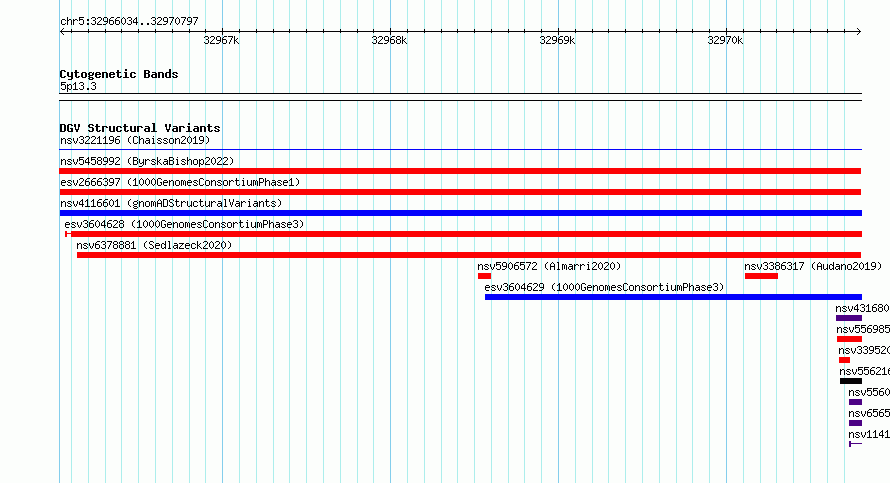This screenshot has height=483, width=890.
Task: Click the black bar under nsv55621
Action: click(851, 381)
